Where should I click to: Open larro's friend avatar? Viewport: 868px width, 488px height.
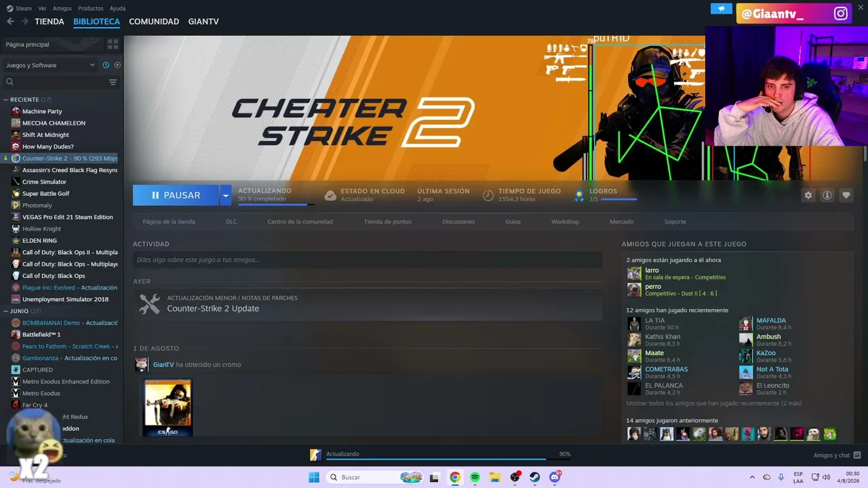(634, 273)
